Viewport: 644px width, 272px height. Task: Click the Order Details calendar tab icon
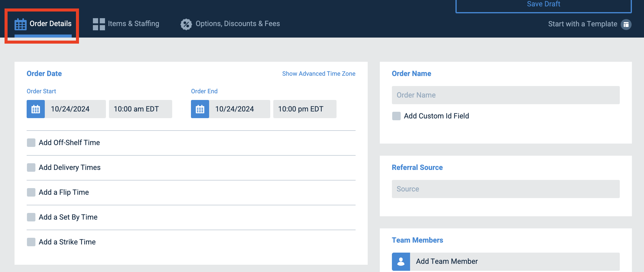tap(21, 24)
